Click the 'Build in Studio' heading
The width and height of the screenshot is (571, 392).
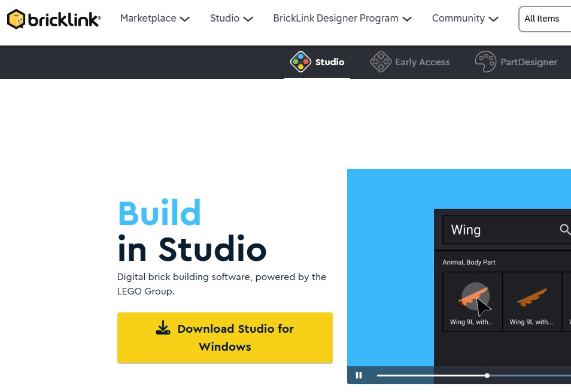pyautogui.click(x=192, y=230)
